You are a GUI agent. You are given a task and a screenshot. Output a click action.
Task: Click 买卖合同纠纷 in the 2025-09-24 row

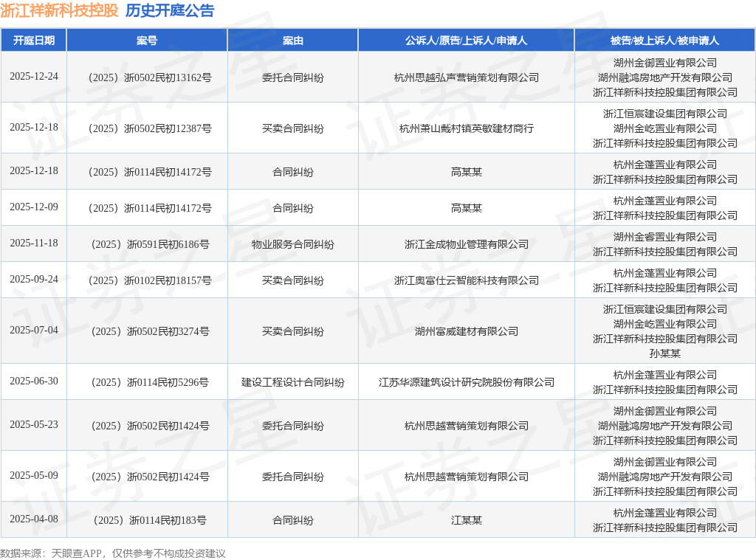pyautogui.click(x=292, y=280)
